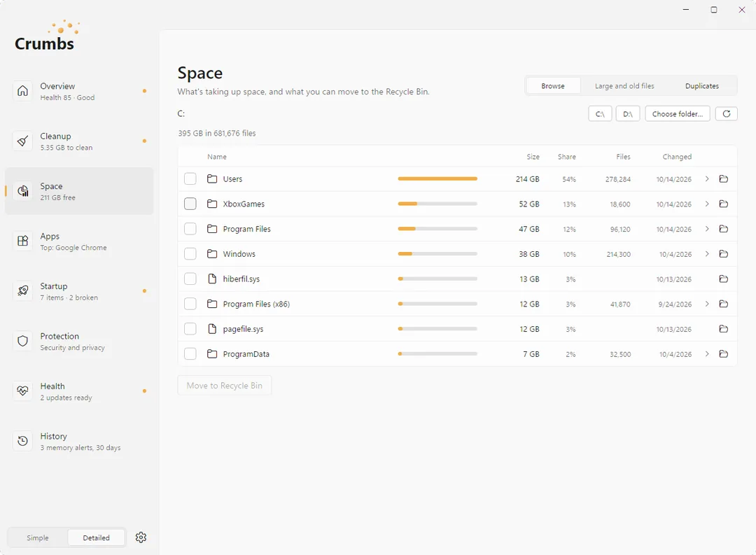Click Move to Recycle Bin
Screen dimensions: 756x555
coord(224,385)
